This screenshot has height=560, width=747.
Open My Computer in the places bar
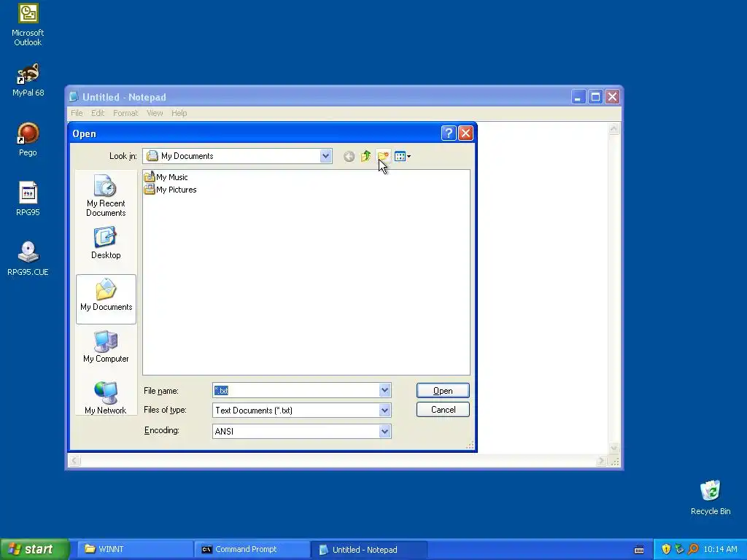(x=106, y=347)
